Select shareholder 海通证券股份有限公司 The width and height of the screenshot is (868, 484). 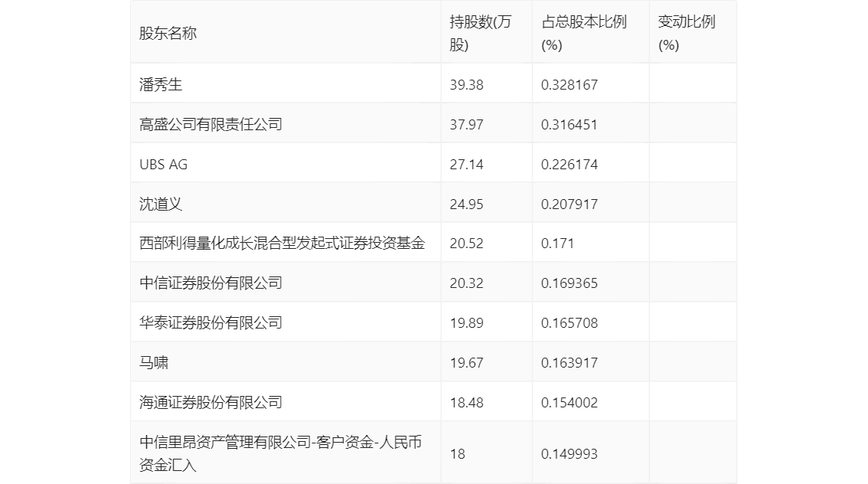pos(211,403)
